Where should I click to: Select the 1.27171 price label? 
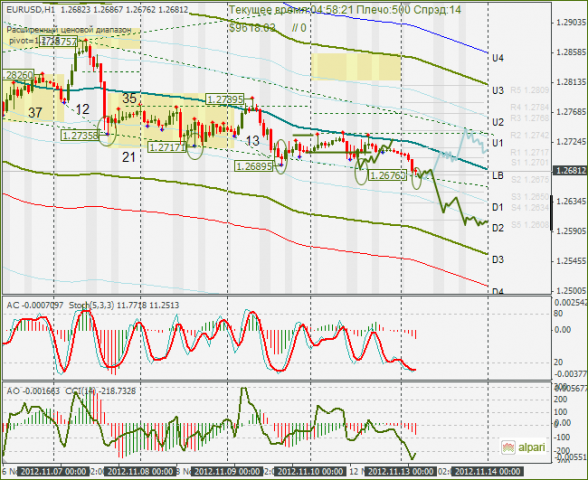click(167, 147)
